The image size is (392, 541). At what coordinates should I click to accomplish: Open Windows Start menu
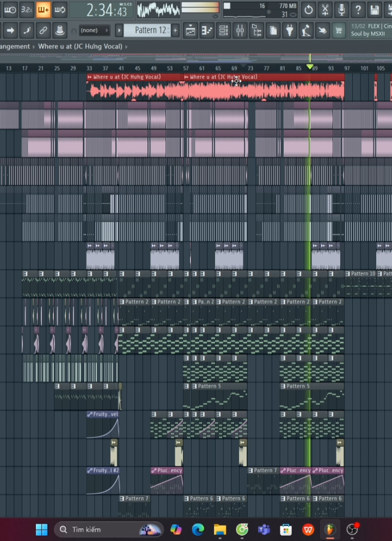[x=42, y=529]
